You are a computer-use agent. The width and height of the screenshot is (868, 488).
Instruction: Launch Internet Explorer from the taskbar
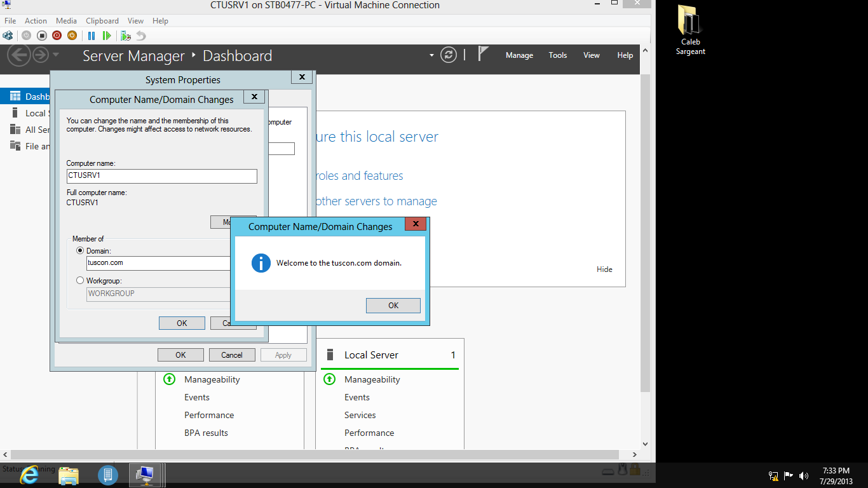[x=29, y=475]
